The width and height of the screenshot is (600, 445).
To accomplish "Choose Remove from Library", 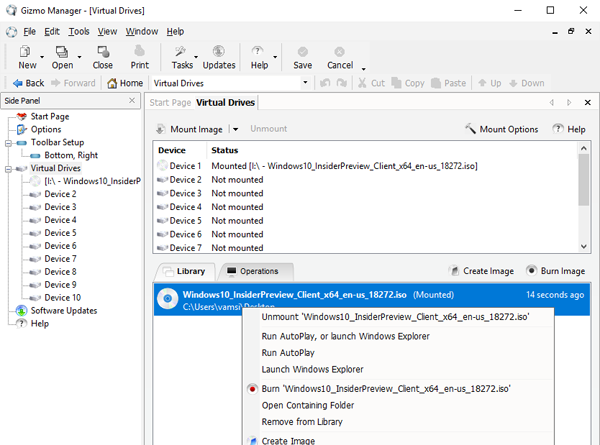I will pyautogui.click(x=398, y=422).
